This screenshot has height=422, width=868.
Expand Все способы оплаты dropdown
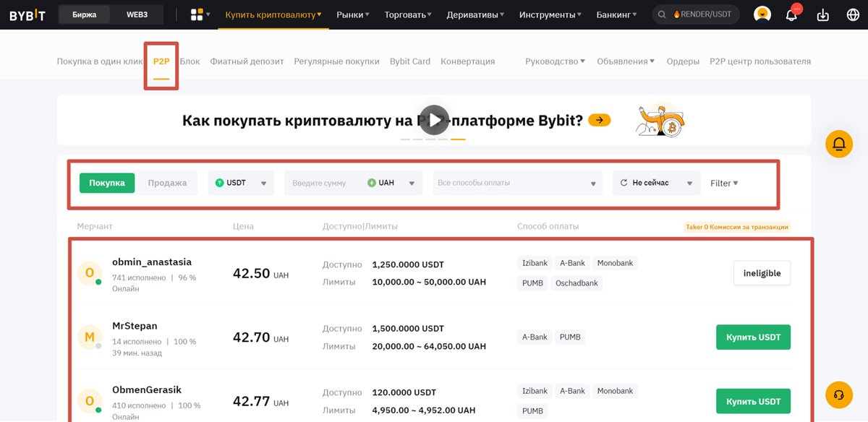[x=517, y=183]
